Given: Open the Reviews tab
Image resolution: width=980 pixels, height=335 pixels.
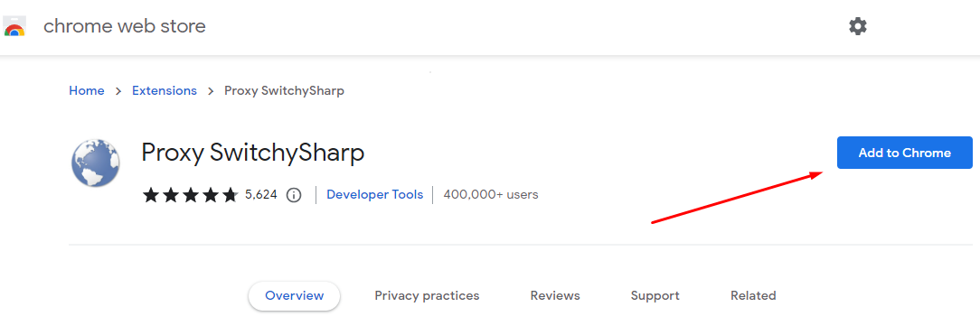Looking at the screenshot, I should point(555,295).
